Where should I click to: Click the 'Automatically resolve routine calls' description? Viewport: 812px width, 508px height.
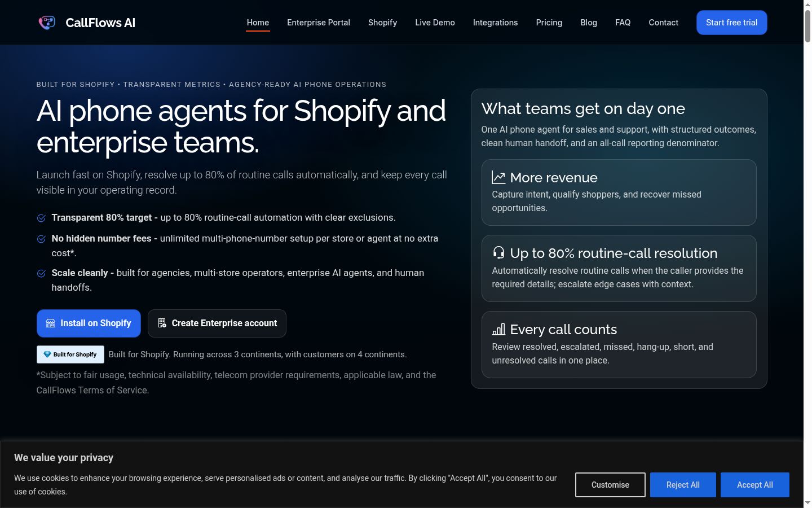pos(617,277)
